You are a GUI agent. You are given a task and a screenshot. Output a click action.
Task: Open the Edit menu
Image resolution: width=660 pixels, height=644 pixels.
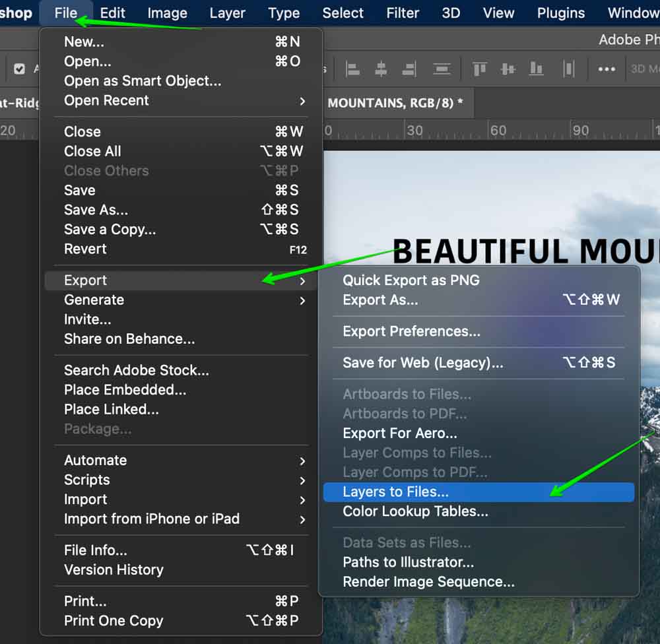(x=112, y=13)
